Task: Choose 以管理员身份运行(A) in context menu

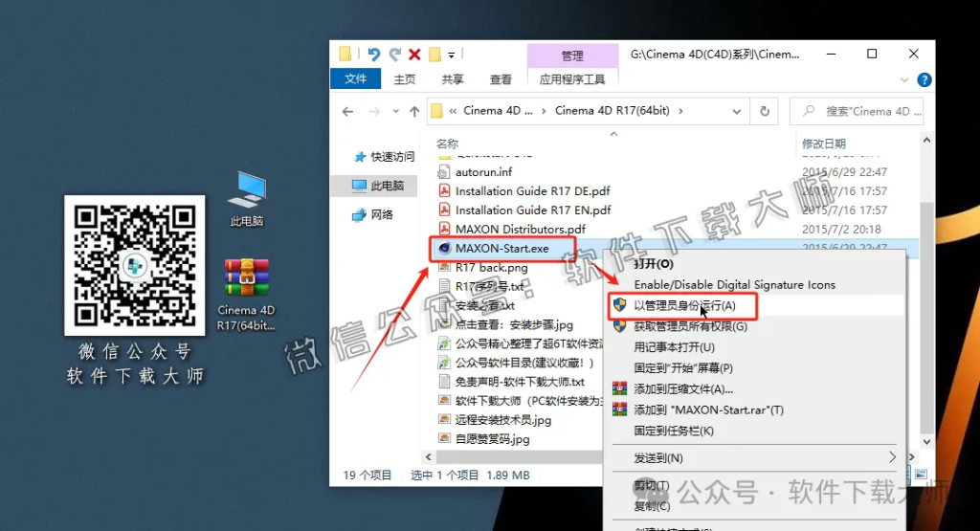Action: point(684,305)
